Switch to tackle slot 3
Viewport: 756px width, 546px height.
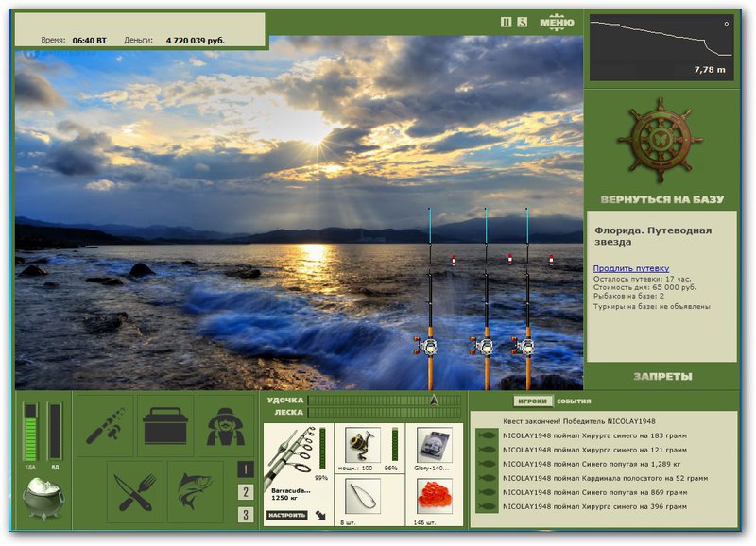coord(246,515)
